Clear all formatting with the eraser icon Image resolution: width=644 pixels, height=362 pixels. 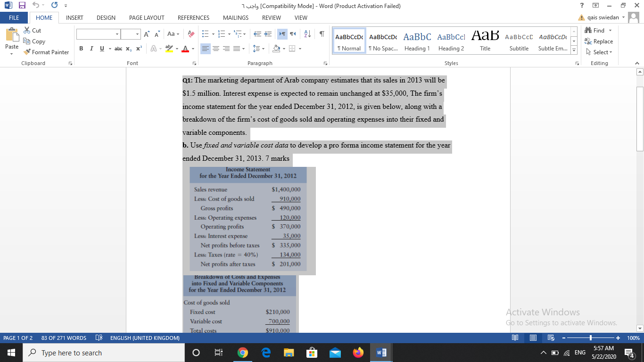point(191,34)
